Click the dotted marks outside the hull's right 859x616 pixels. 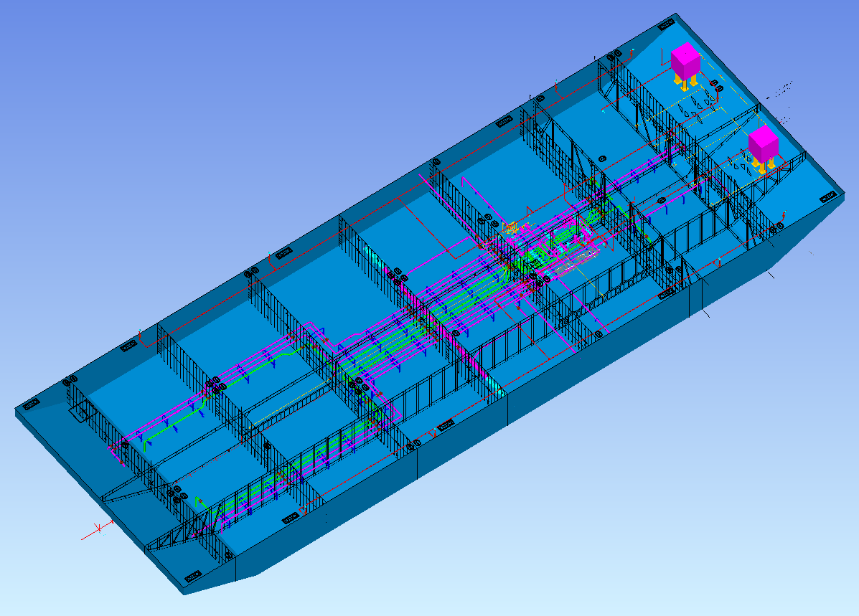781,89
